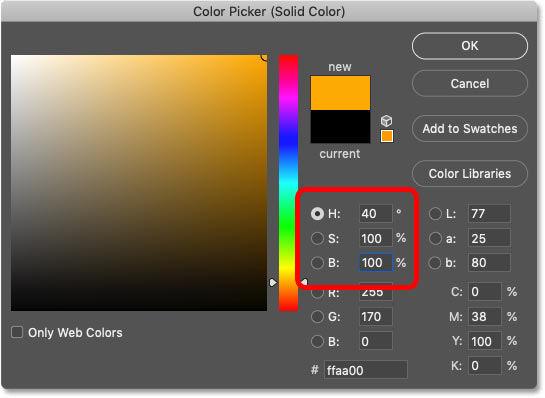545x398 pixels.
Task: Click the new orange color swatch
Action: (x=340, y=93)
